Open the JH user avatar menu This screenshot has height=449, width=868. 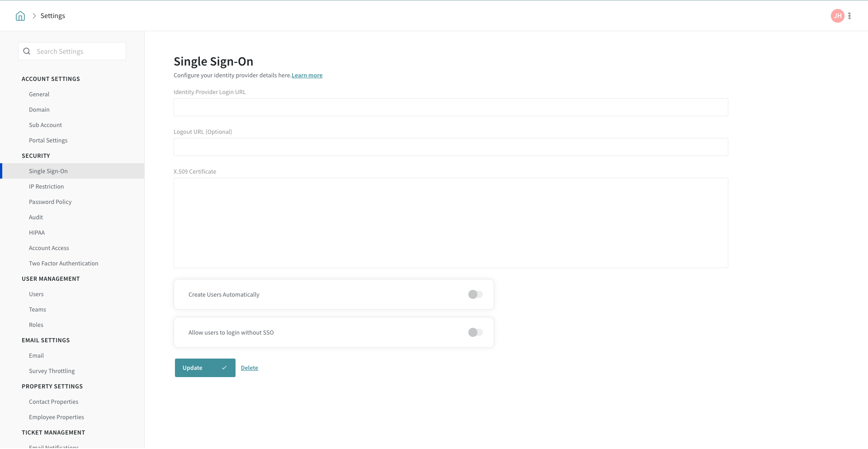tap(837, 16)
